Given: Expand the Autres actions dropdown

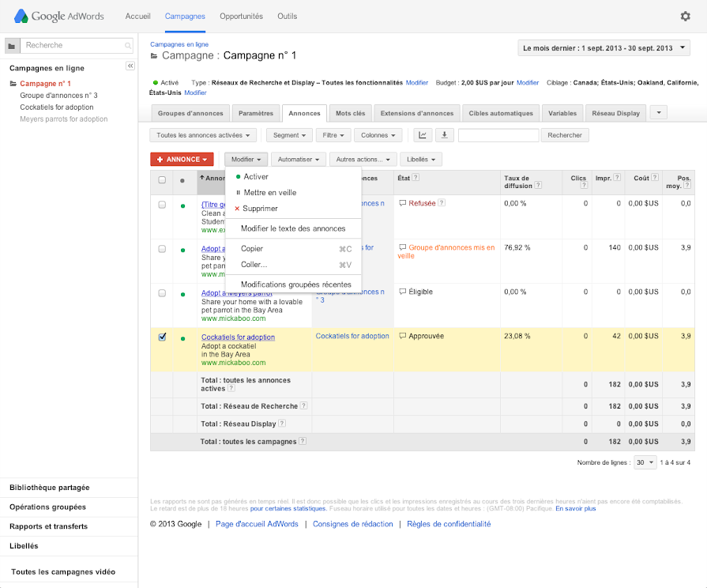Looking at the screenshot, I should click(x=363, y=160).
